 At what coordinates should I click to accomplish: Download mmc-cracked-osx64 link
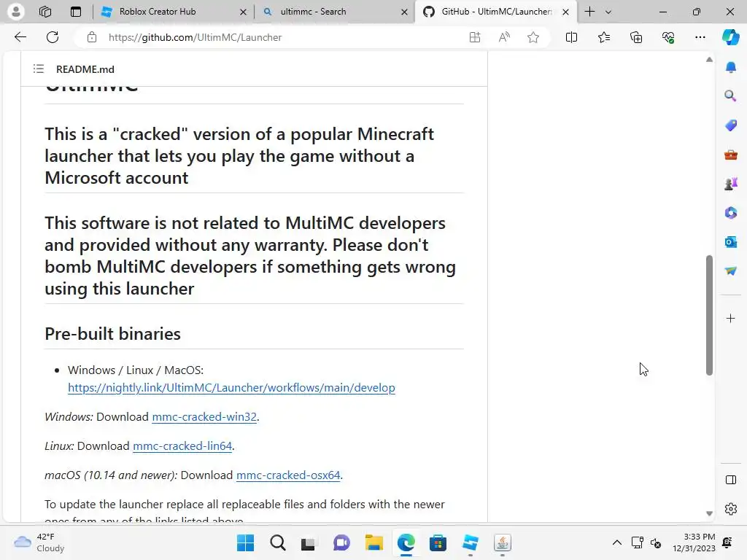coord(288,475)
